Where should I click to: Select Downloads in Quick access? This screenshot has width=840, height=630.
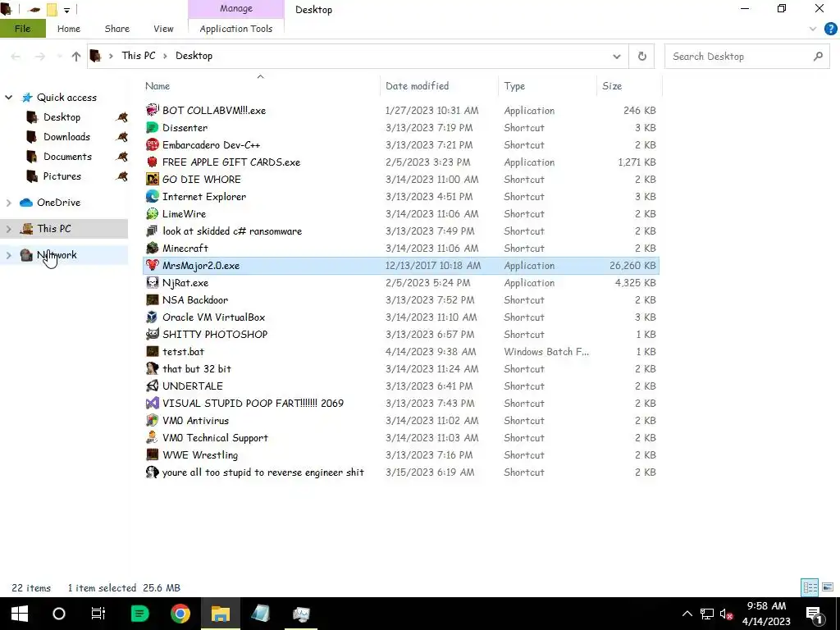point(66,137)
